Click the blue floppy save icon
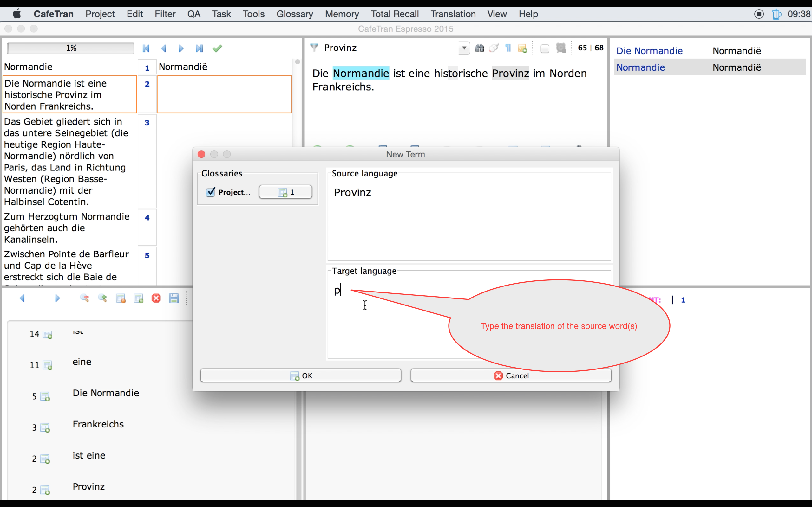Image resolution: width=812 pixels, height=507 pixels. click(174, 298)
